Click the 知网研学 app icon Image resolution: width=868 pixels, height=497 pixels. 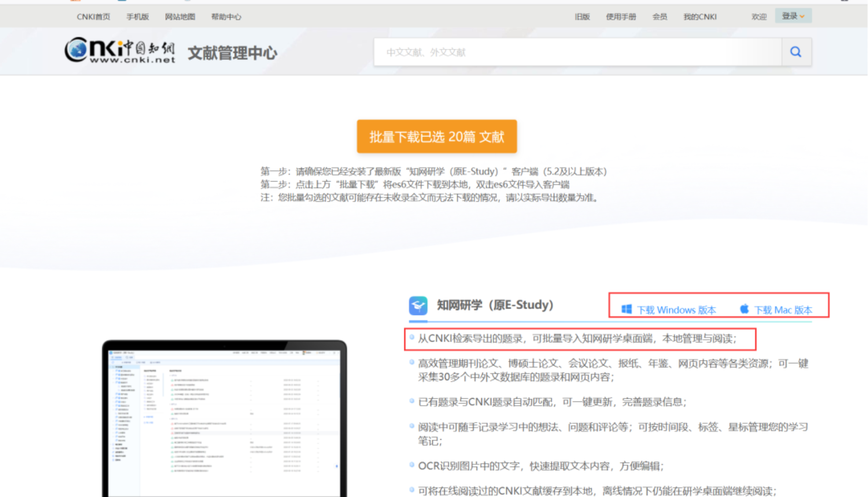point(418,305)
